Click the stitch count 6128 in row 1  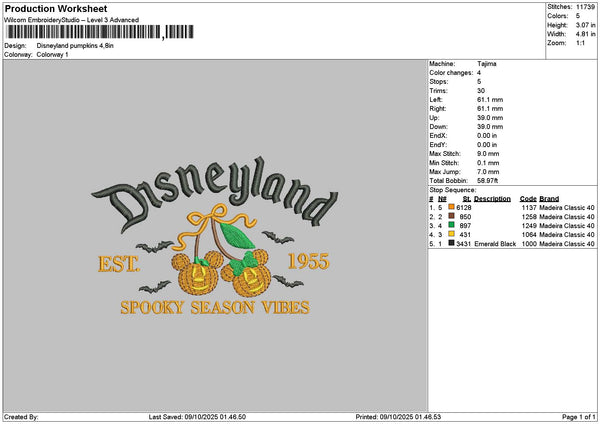464,208
